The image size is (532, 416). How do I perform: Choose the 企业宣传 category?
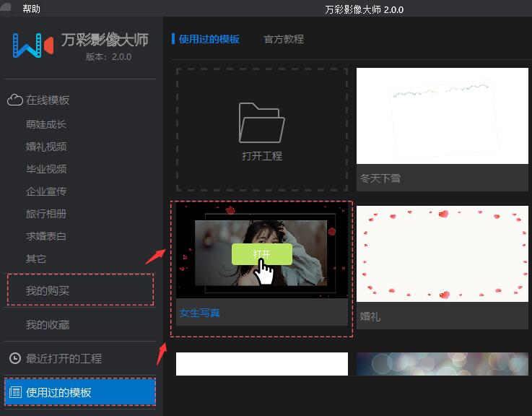tap(46, 191)
